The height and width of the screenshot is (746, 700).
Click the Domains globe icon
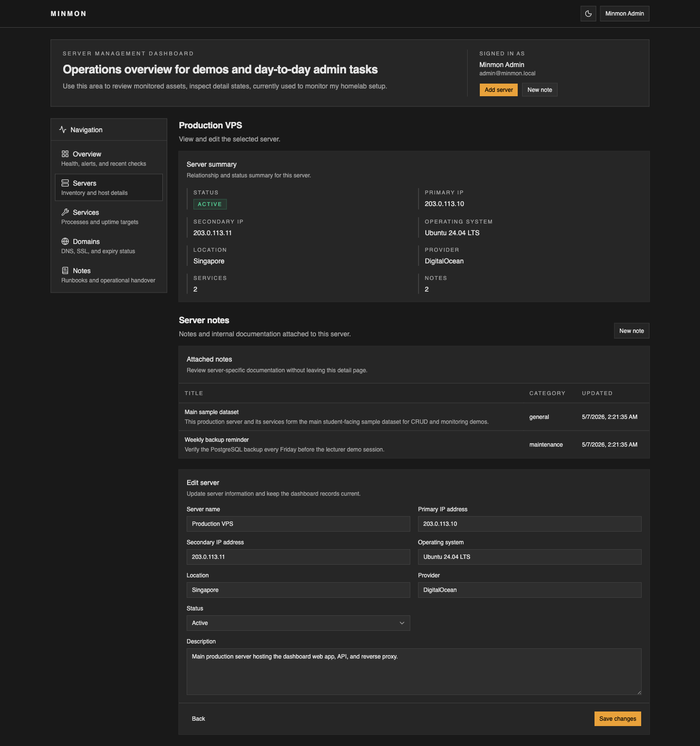click(x=65, y=241)
